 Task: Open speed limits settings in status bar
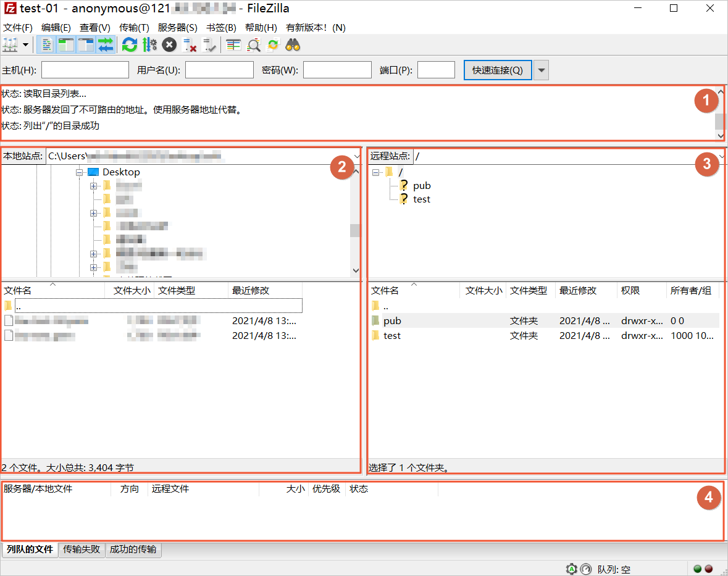pyautogui.click(x=585, y=569)
